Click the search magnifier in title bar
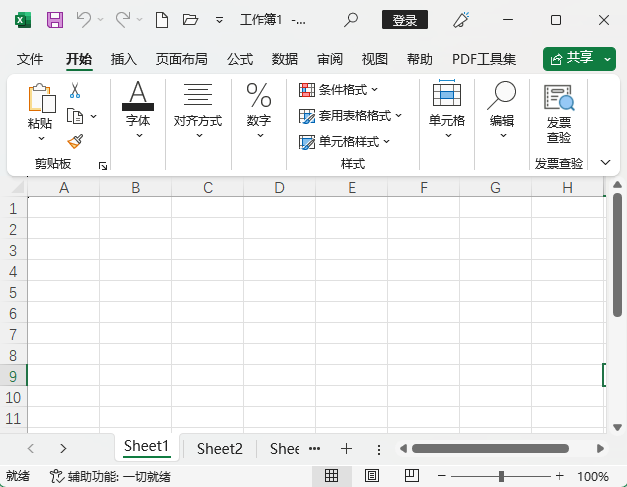Screen dimensions: 627x487 coord(351,20)
